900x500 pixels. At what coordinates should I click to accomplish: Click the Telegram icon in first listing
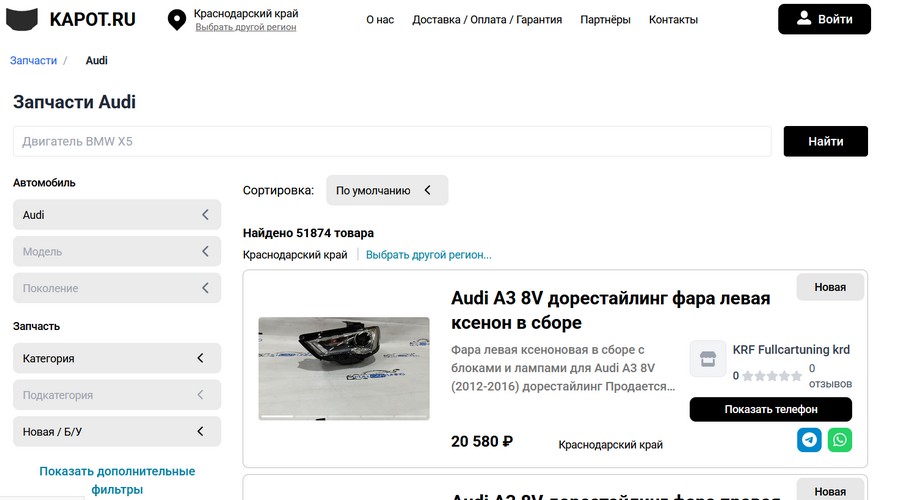[x=809, y=440]
